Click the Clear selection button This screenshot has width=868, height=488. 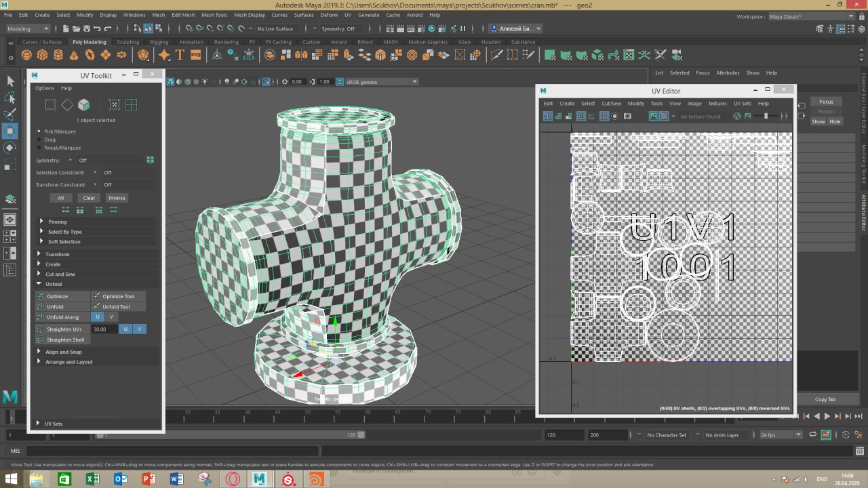coord(90,198)
